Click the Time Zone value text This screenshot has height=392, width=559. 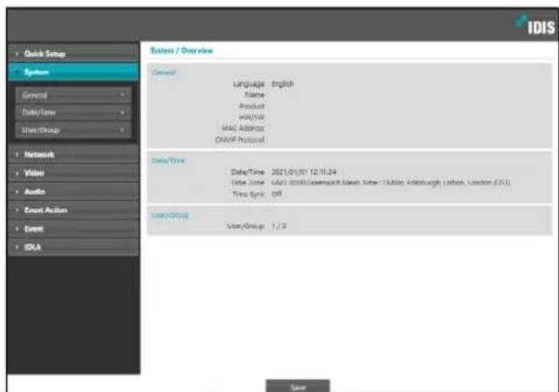(x=390, y=183)
